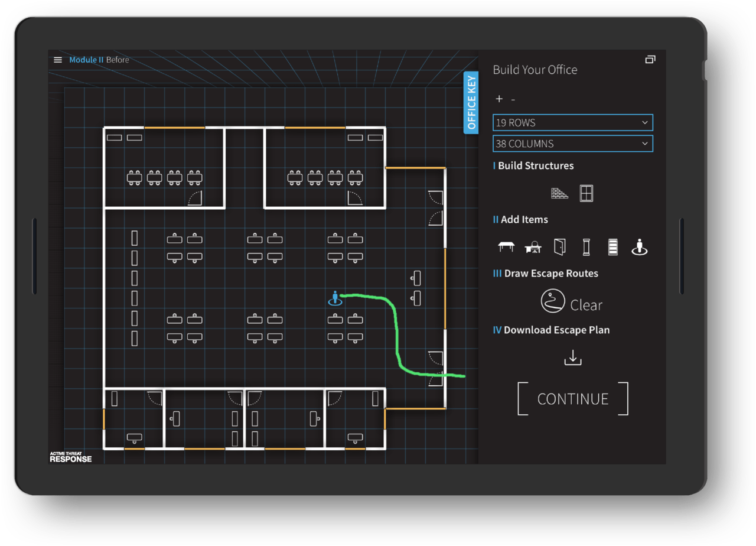
Task: Add a desk with person item
Action: click(533, 247)
